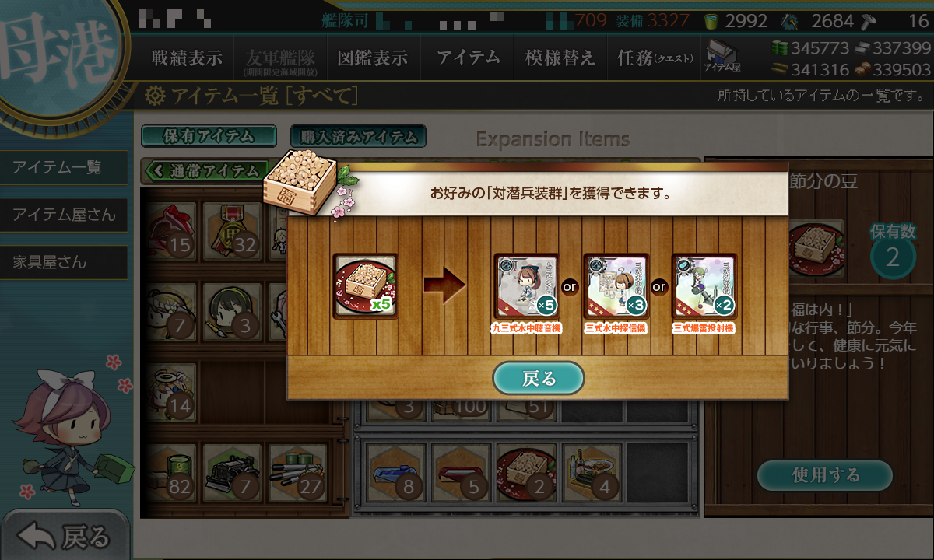Pick the Type 3 depth charge projector
Screen dimensions: 934x560
[704, 285]
